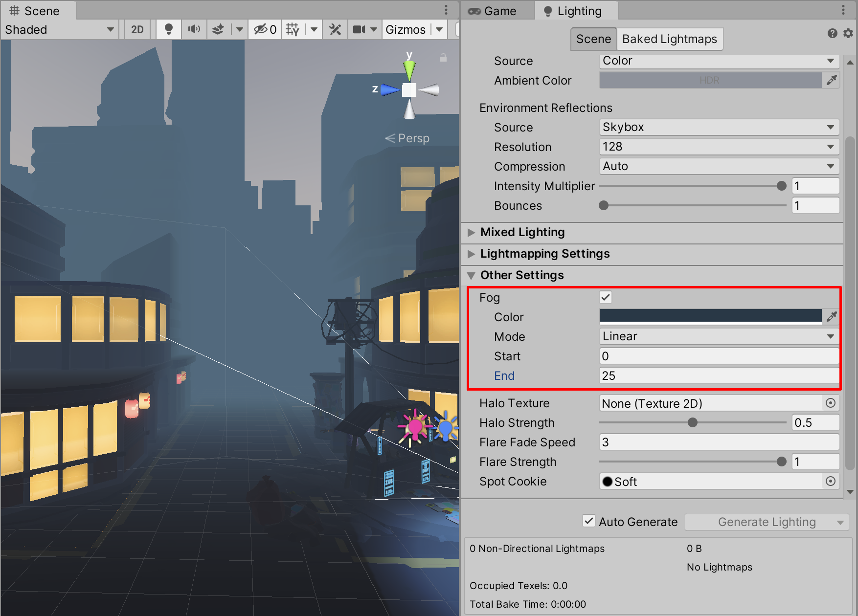Click the Gizmos button
858x616 pixels.
[406, 29]
